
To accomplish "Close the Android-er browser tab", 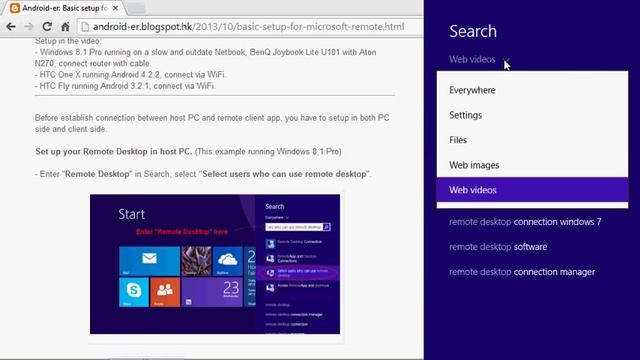I will point(116,8).
